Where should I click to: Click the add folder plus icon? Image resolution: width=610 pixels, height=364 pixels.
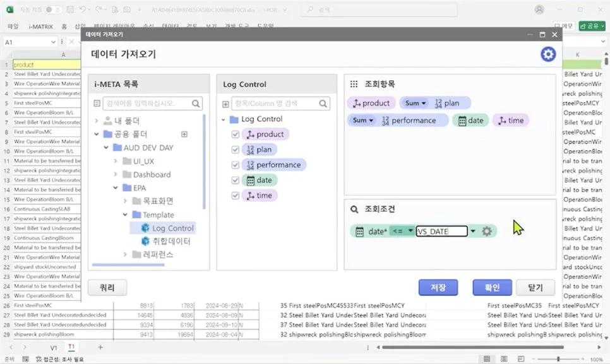click(x=184, y=134)
